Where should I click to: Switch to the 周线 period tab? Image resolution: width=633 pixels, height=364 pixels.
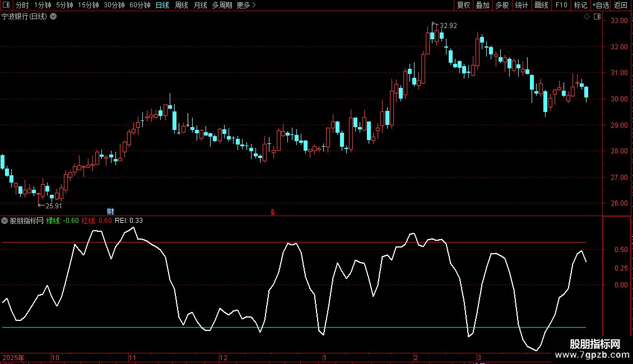click(181, 5)
